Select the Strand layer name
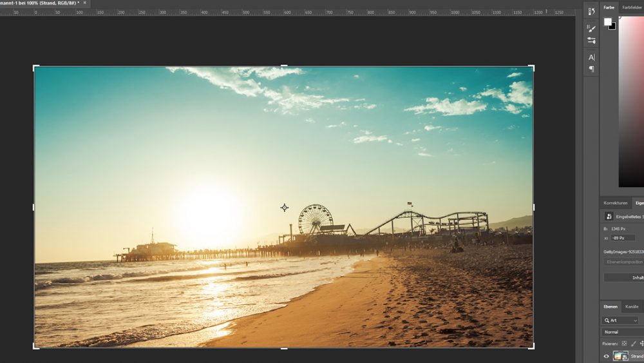 637,357
